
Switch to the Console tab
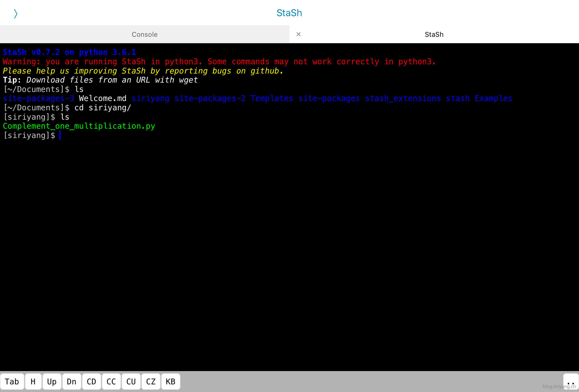pos(144,34)
